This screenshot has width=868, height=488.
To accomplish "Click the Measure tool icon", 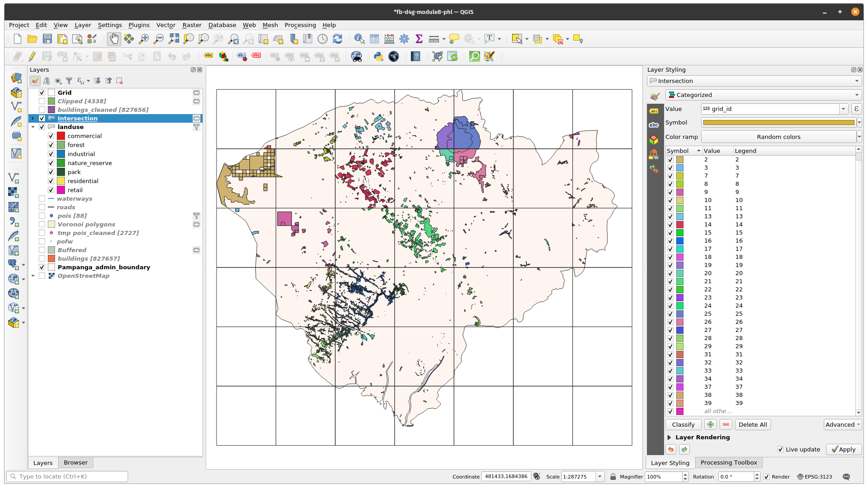I will (x=434, y=39).
